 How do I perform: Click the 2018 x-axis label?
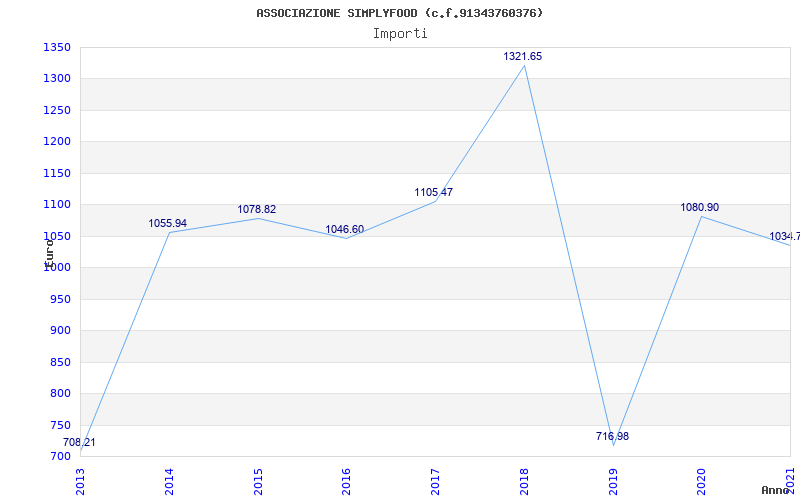pos(524,482)
